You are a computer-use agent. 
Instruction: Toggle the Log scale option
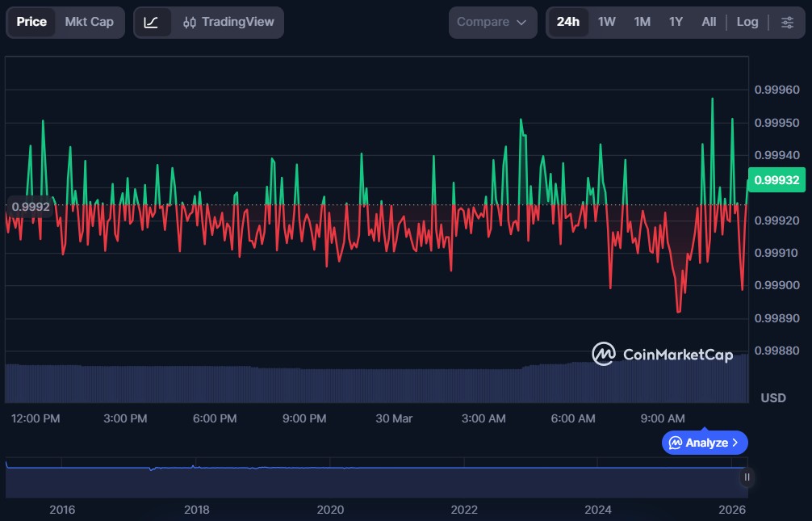[747, 22]
